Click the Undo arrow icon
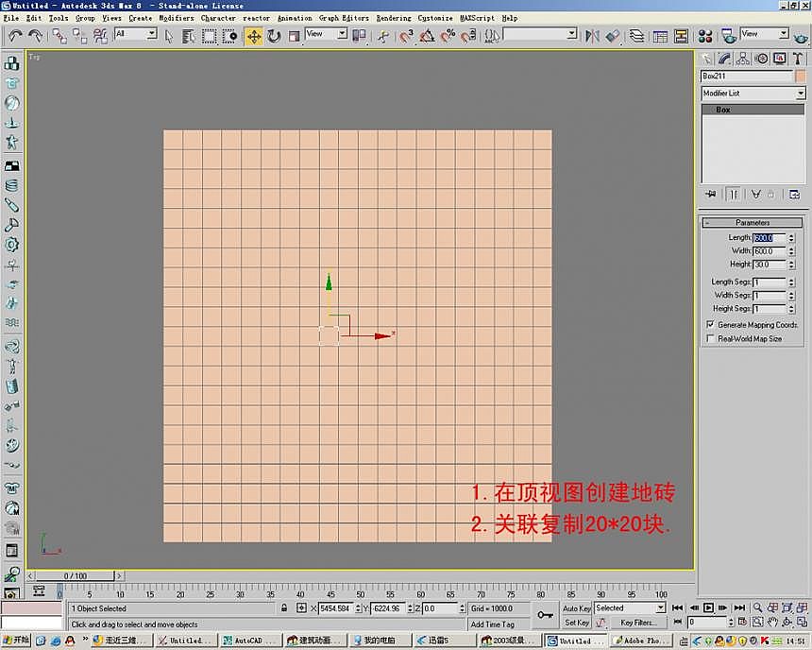This screenshot has height=650, width=812. tap(16, 36)
